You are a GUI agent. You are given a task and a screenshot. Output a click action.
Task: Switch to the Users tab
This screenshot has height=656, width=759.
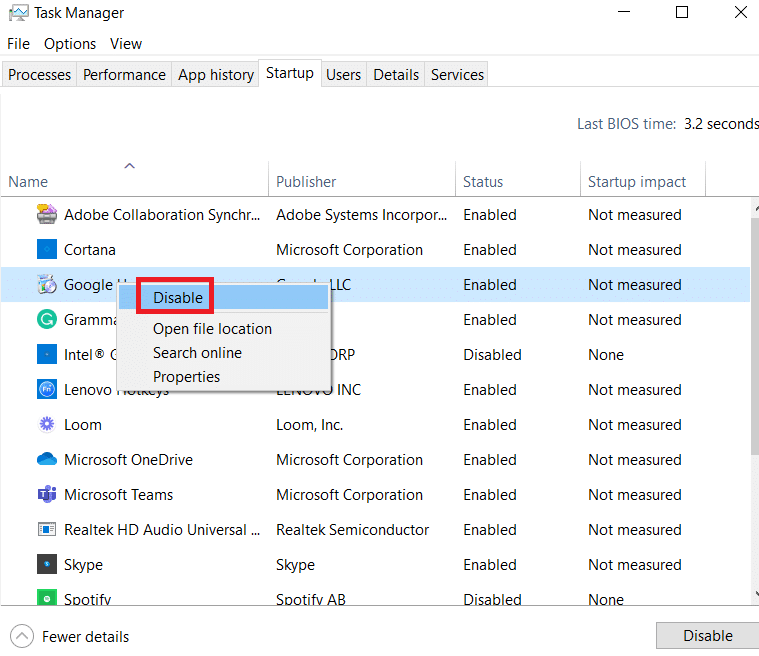coord(344,75)
